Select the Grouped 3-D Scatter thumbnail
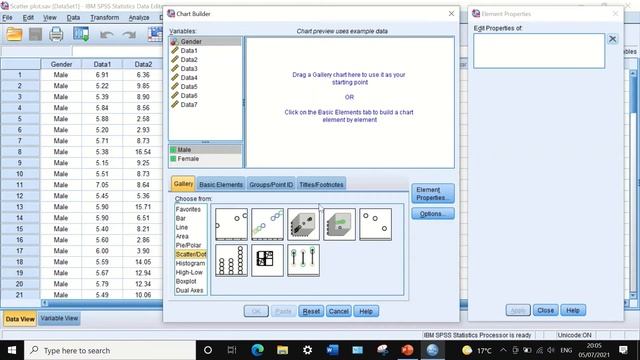The width and height of the screenshot is (640, 360). tap(339, 224)
